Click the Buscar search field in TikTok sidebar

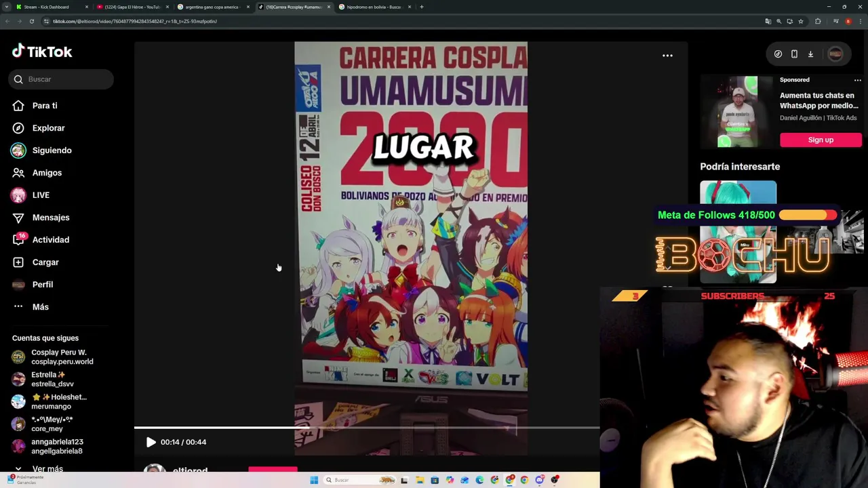(61, 79)
